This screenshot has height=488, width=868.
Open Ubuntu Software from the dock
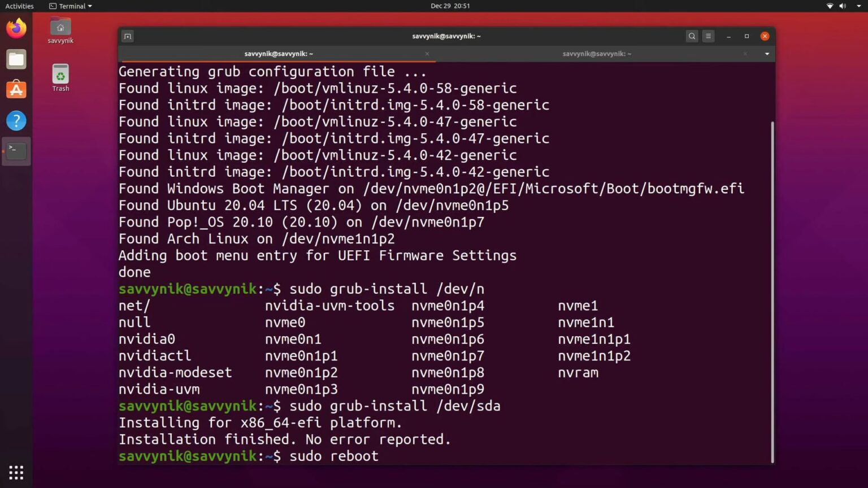[16, 89]
